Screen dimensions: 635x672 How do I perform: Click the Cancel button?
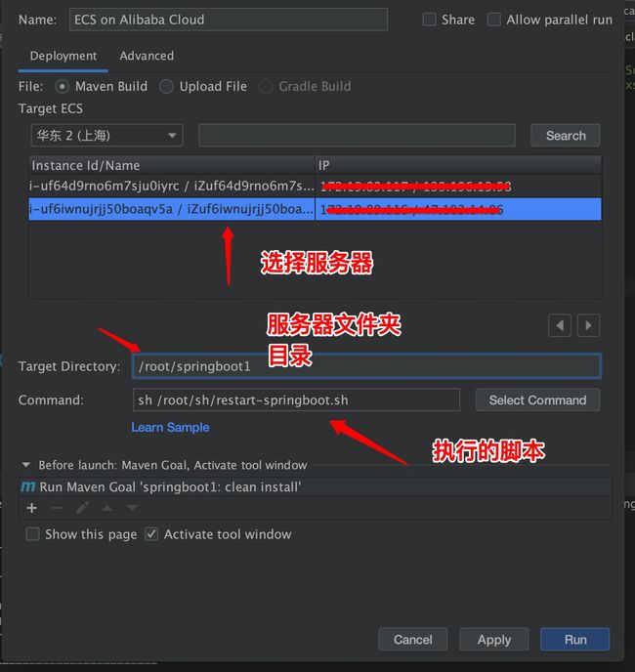[413, 640]
